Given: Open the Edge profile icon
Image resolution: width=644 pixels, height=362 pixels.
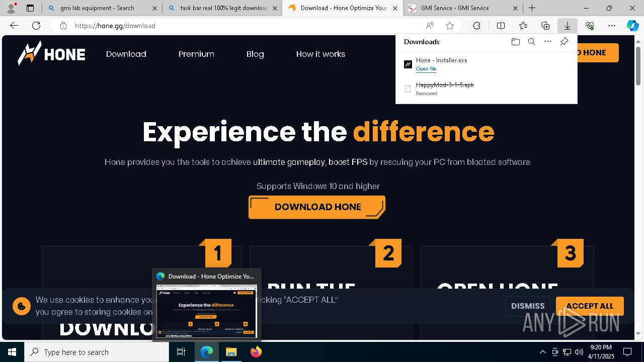Looking at the screenshot, I should point(11,8).
